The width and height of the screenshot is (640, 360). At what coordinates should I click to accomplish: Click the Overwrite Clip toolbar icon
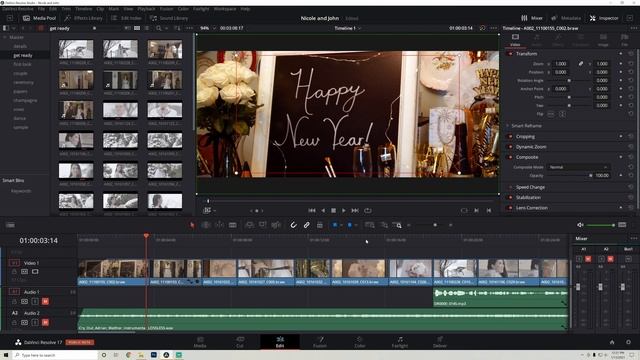(x=262, y=225)
